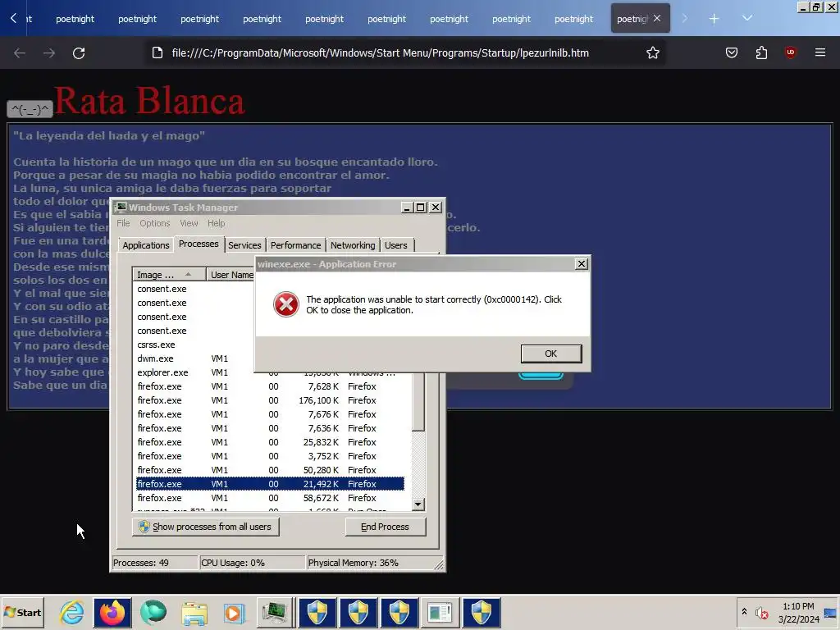Show hidden tray icons with the arrow

[x=744, y=612]
